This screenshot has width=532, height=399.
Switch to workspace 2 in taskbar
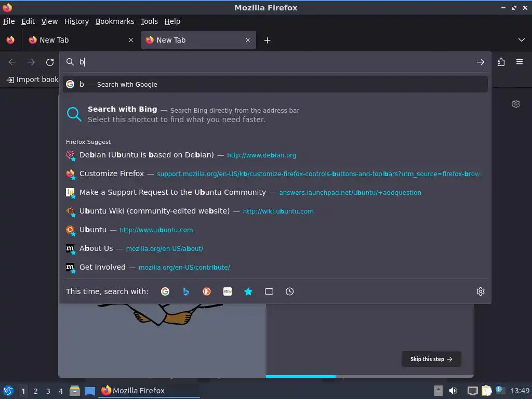(x=36, y=391)
